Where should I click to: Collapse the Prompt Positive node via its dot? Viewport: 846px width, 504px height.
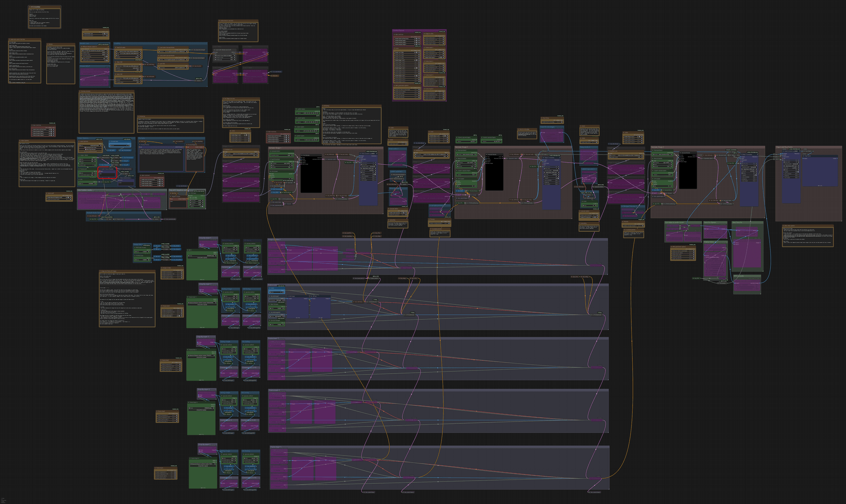tap(140, 145)
